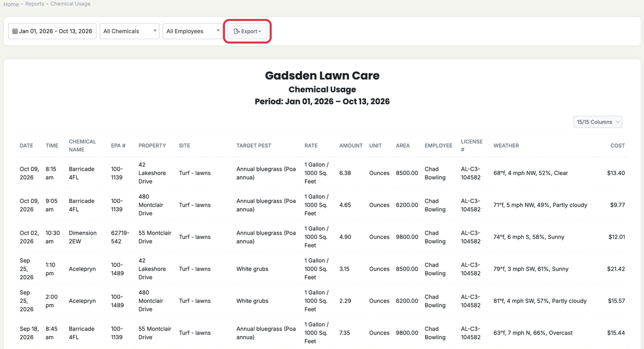Open the 15/15 Columns selector
Image resolution: width=644 pixels, height=349 pixels.
pyautogui.click(x=598, y=122)
